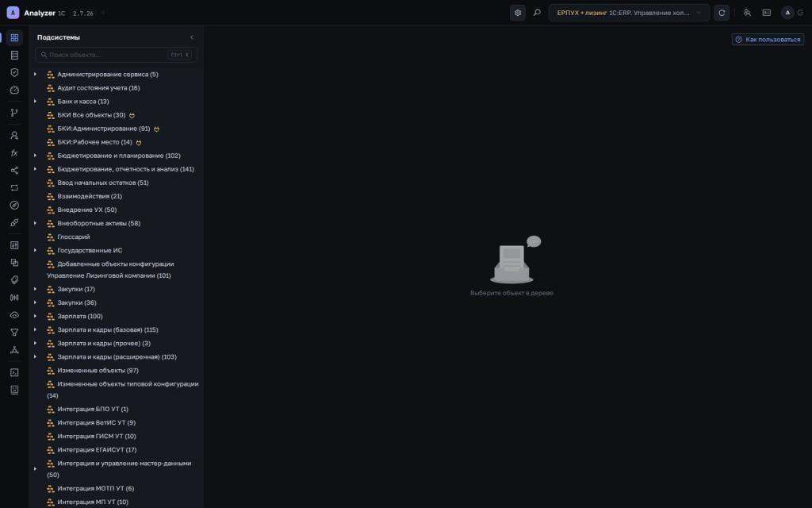
Task: Open the funnel filter icon in sidebar
Action: click(x=14, y=333)
